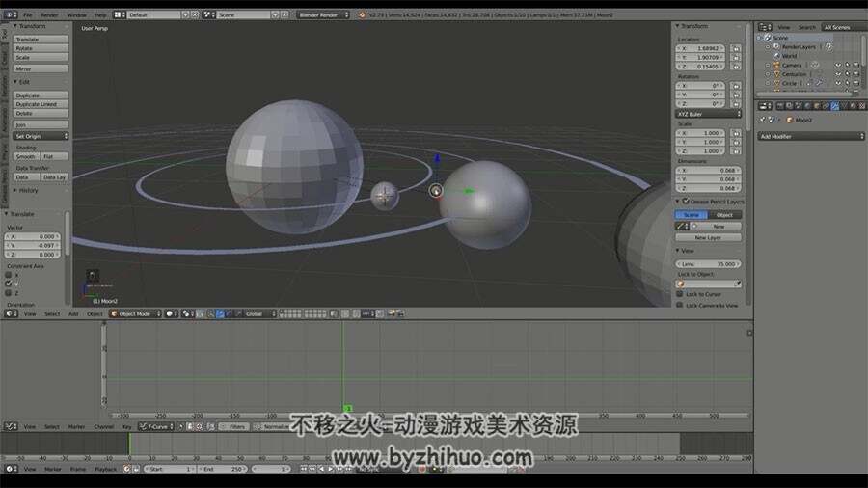Click the pivot point selector icon
The width and height of the screenshot is (868, 488).
[188, 313]
